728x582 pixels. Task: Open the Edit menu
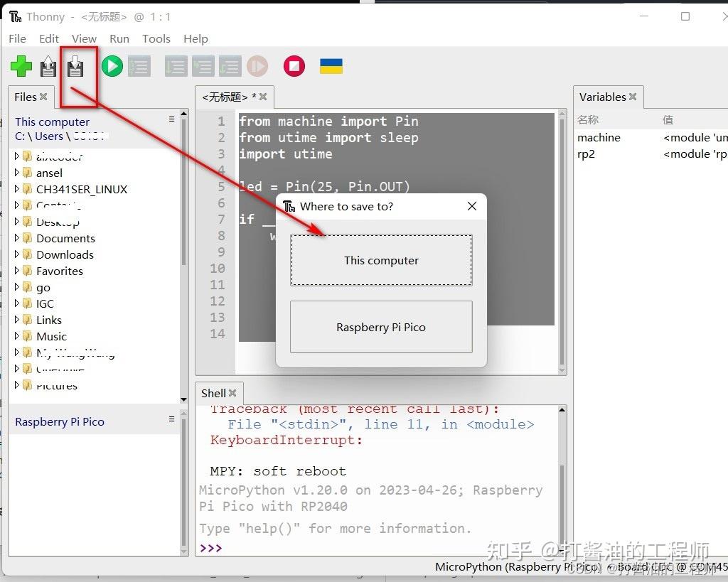pos(49,38)
